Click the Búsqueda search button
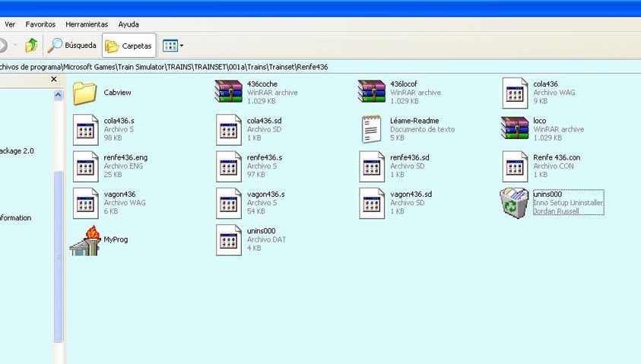The width and height of the screenshot is (641, 364). (72, 46)
